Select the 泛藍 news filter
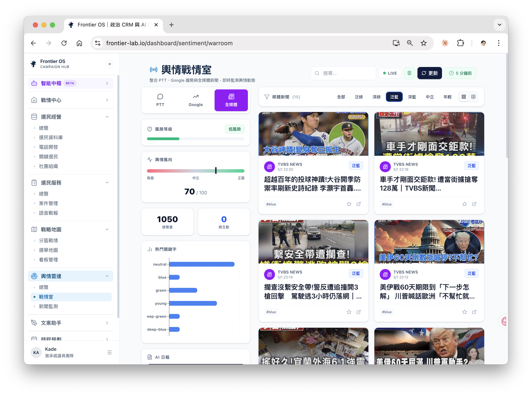532x396 pixels. click(x=394, y=97)
